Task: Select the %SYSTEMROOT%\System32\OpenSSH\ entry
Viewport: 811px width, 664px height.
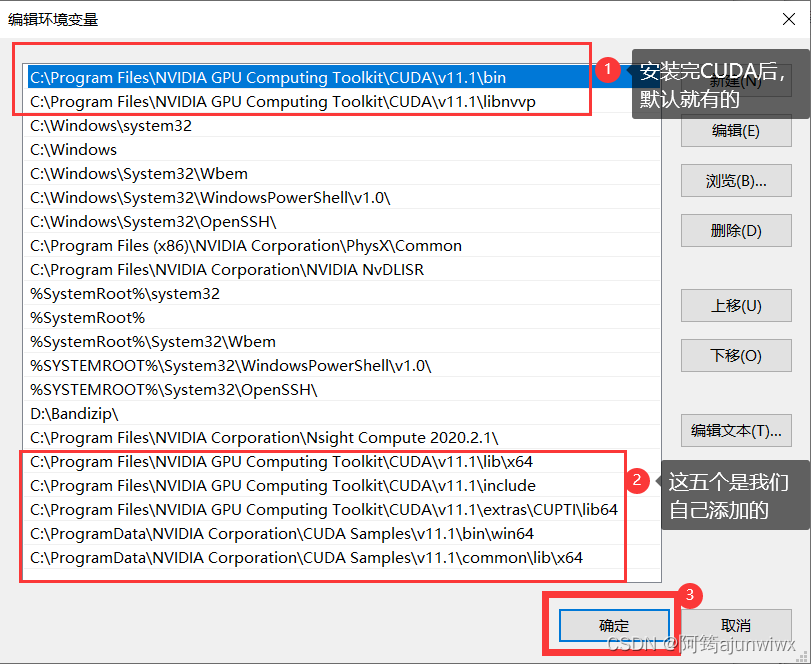Action: pyautogui.click(x=341, y=390)
